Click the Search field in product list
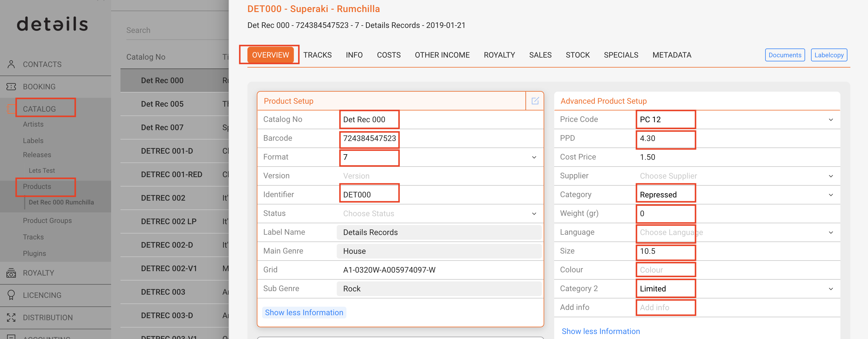Screen dimensions: 868x339 tap(177, 30)
